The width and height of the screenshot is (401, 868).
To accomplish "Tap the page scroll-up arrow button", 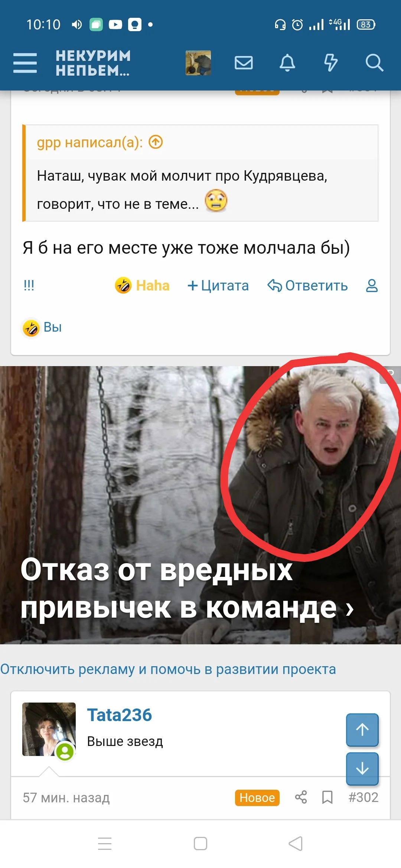I will click(x=362, y=730).
